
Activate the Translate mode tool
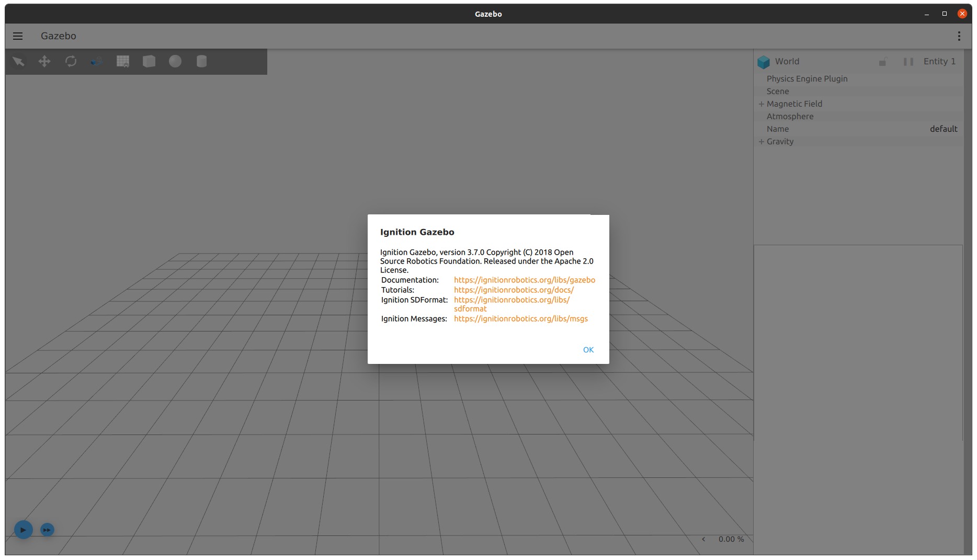point(44,62)
